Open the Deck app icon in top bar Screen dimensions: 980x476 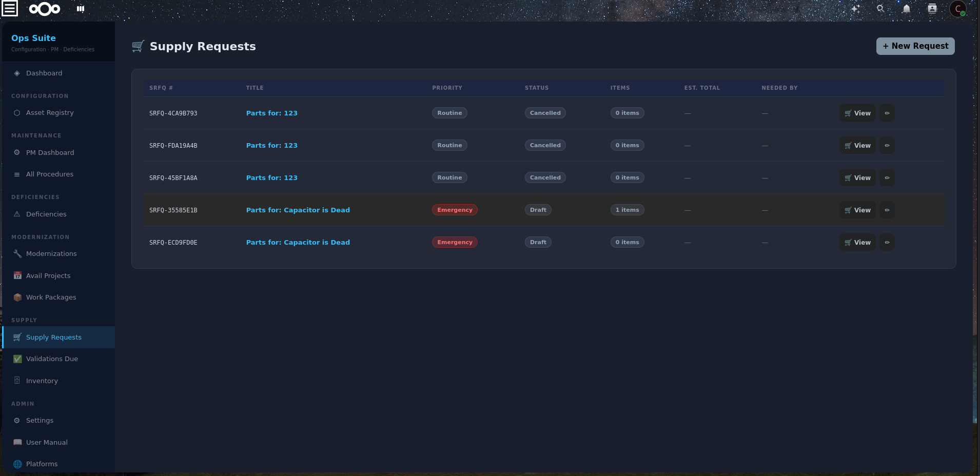81,9
